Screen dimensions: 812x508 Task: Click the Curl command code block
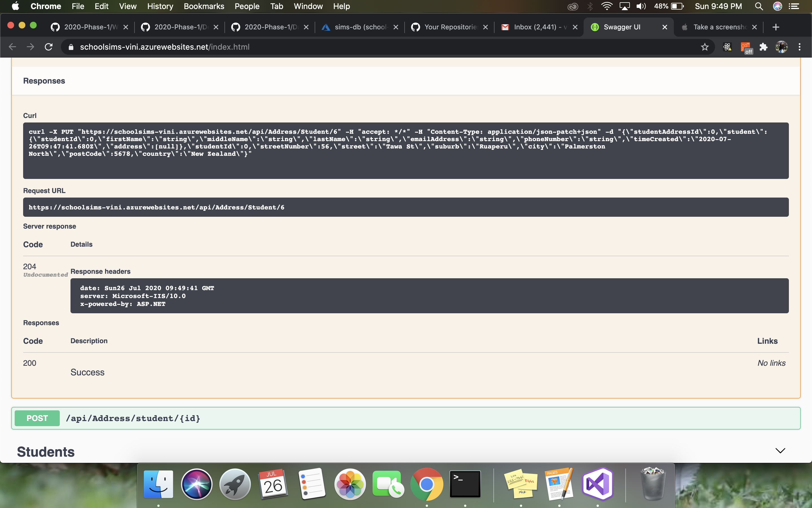pos(406,150)
